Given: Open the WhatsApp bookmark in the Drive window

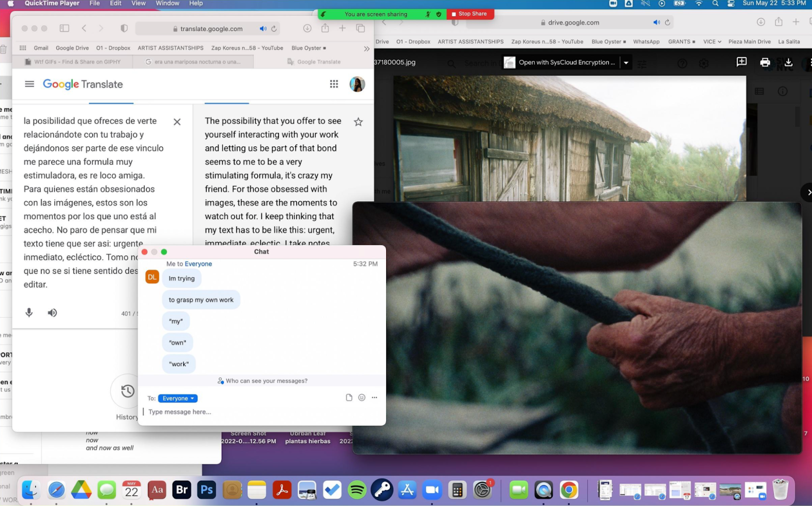Looking at the screenshot, I should click(x=646, y=42).
